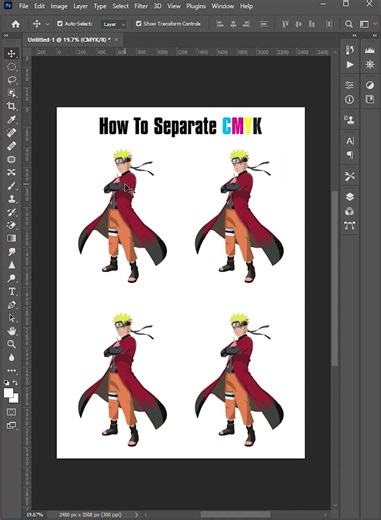The image size is (381, 520).
Task: Select the Elliptical Marquee tool
Action: pyautogui.click(x=11, y=67)
